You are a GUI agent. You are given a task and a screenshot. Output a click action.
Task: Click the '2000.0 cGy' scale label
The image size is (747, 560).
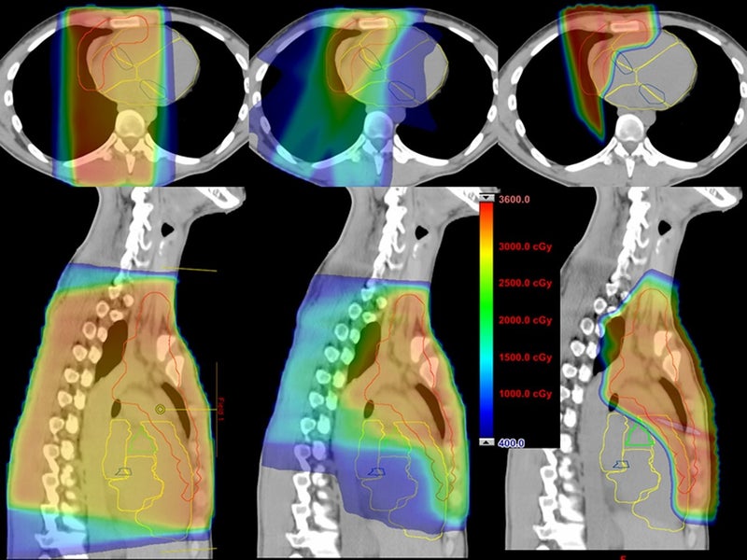(525, 320)
